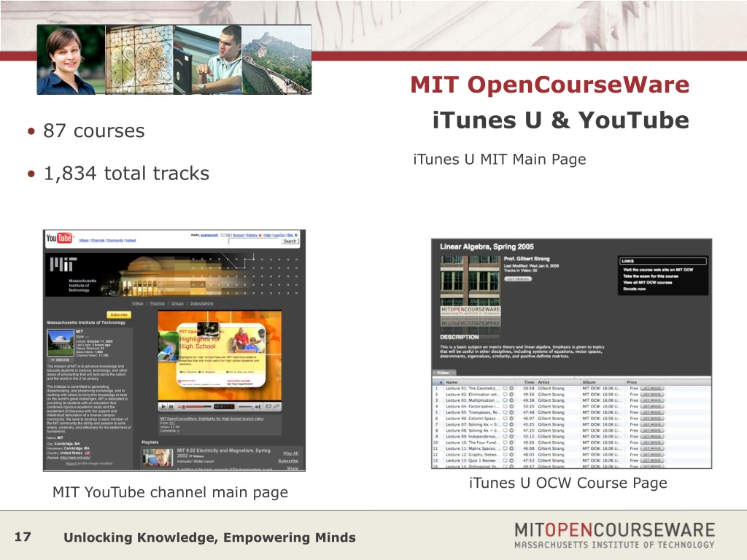Play the Highlights for High School video
The height and width of the screenshot is (560, 747).
click(163, 407)
